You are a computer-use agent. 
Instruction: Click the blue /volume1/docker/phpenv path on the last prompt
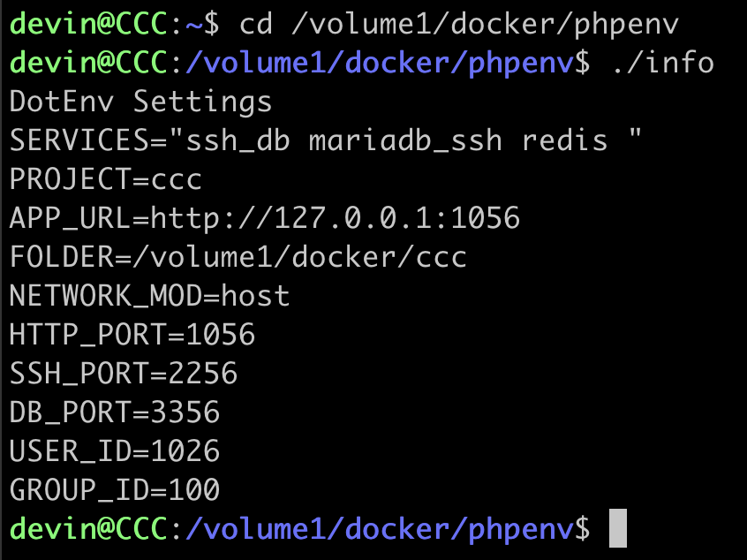click(x=380, y=528)
